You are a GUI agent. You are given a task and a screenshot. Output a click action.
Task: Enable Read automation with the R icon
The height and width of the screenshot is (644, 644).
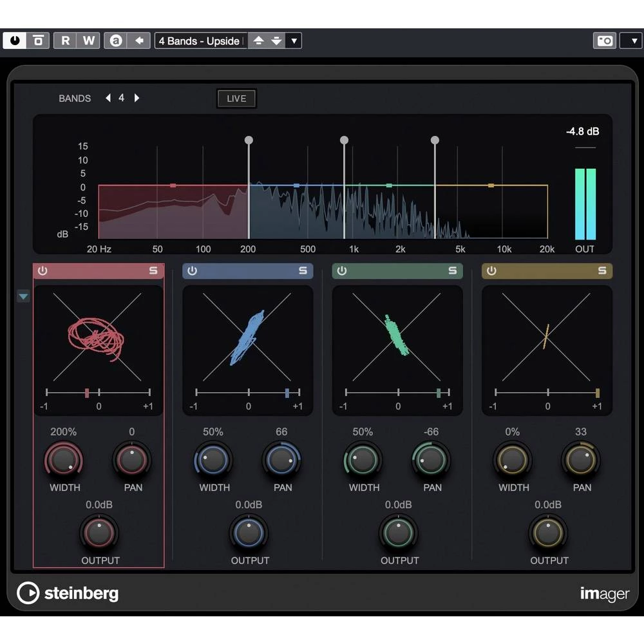click(x=64, y=41)
